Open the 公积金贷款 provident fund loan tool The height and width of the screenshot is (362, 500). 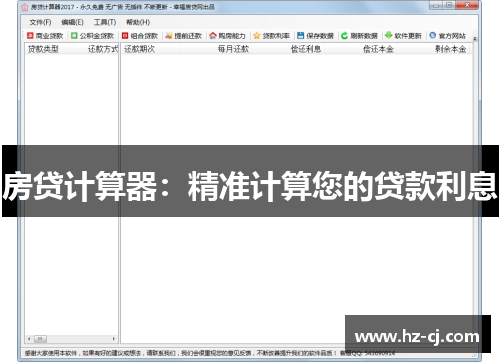pos(92,36)
